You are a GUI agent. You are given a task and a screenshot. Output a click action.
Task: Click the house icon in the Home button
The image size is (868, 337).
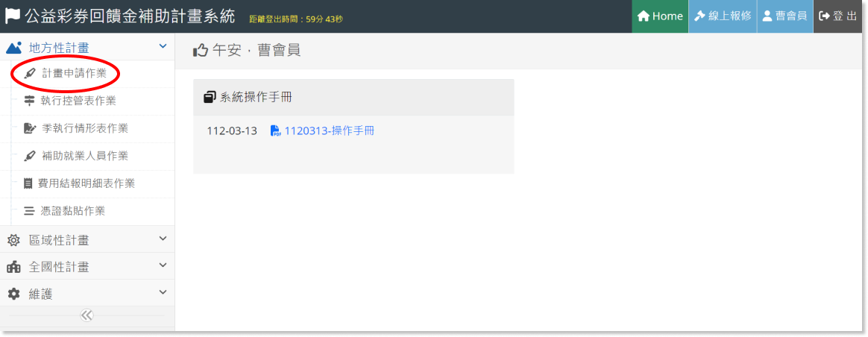(x=644, y=16)
